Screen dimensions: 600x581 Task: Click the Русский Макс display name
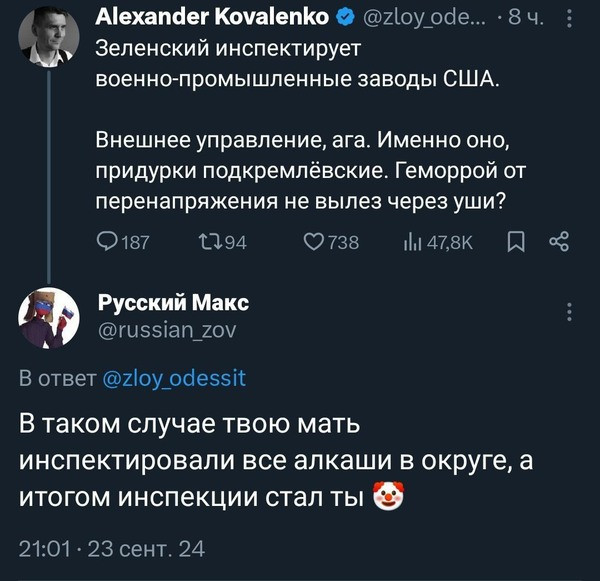point(174,302)
